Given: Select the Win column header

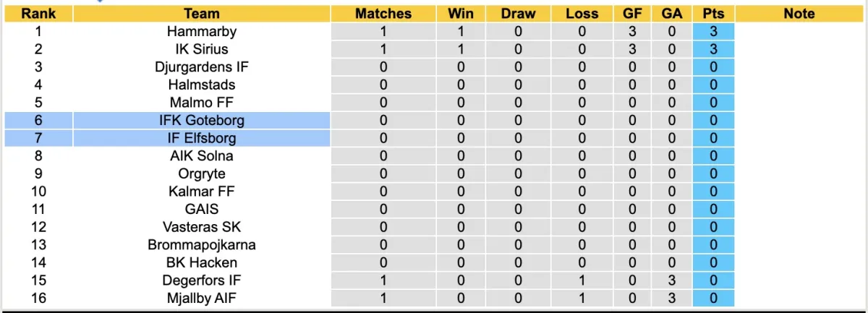Looking at the screenshot, I should point(460,14).
